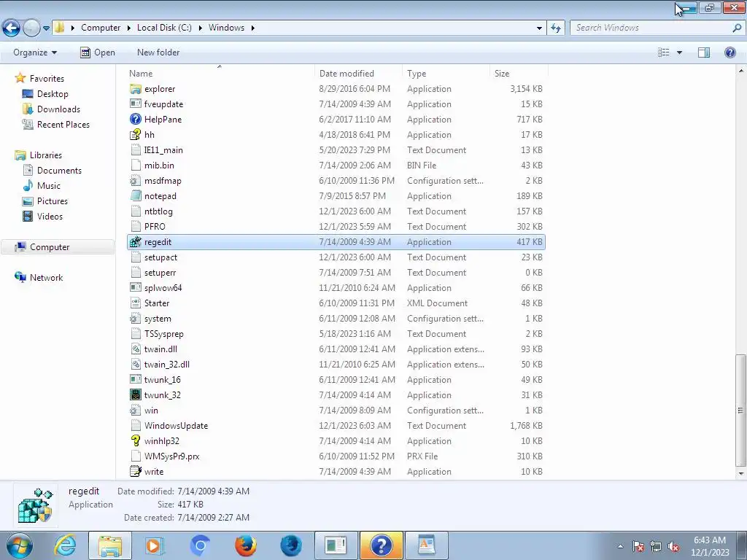This screenshot has height=560, width=747.
Task: Click the Open toolbar button
Action: point(98,52)
